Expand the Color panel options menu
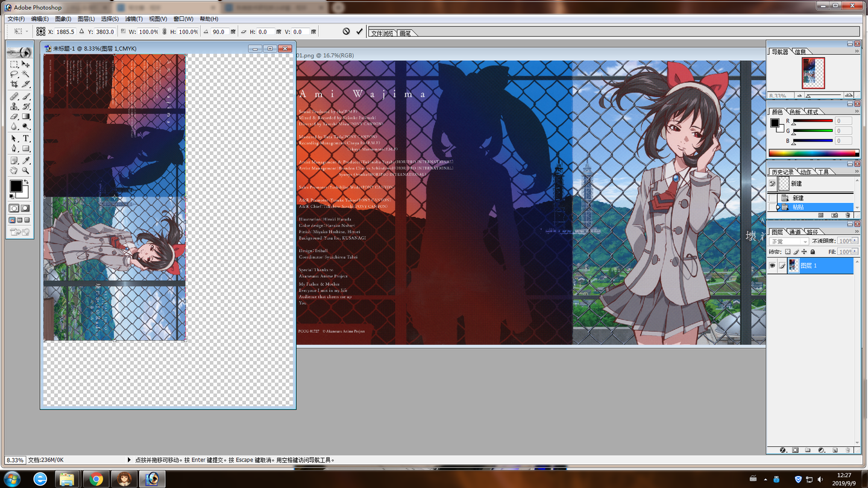The height and width of the screenshot is (488, 868). 857,112
